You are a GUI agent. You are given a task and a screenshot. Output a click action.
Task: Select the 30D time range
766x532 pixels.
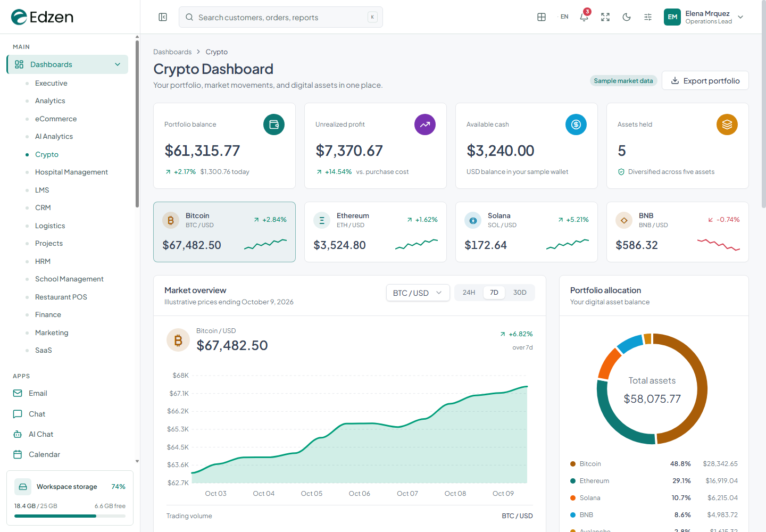[520, 293]
